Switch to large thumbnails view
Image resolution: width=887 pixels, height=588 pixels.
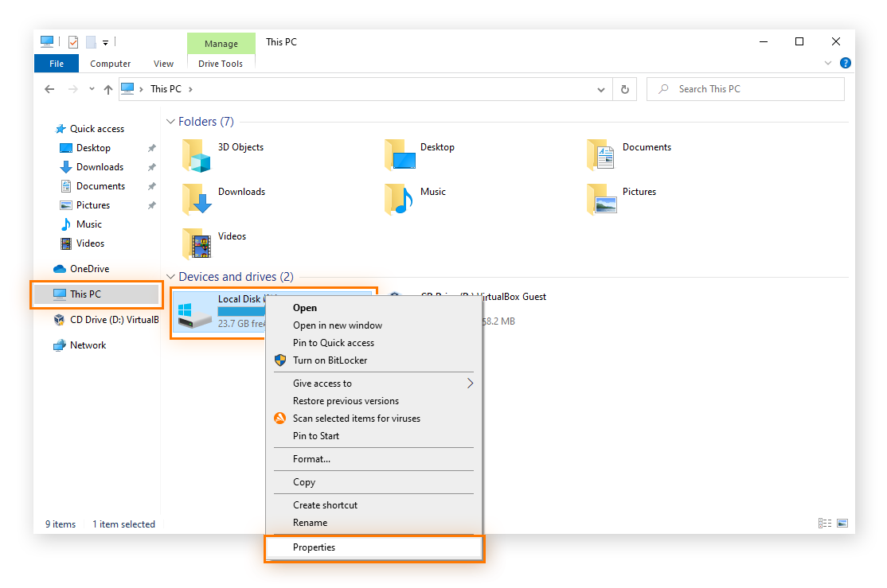click(842, 523)
